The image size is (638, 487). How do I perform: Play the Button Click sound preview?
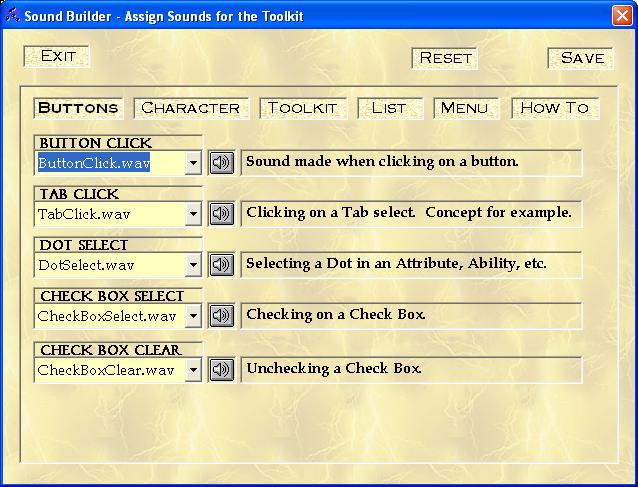[221, 162]
